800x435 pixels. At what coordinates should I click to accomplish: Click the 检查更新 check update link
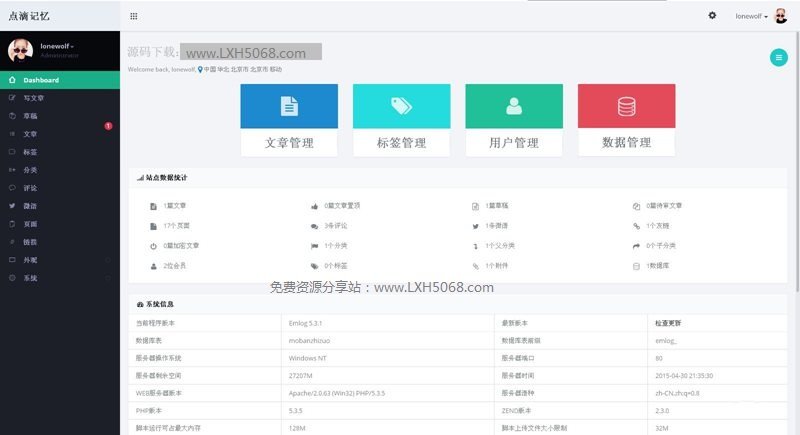[x=668, y=323]
